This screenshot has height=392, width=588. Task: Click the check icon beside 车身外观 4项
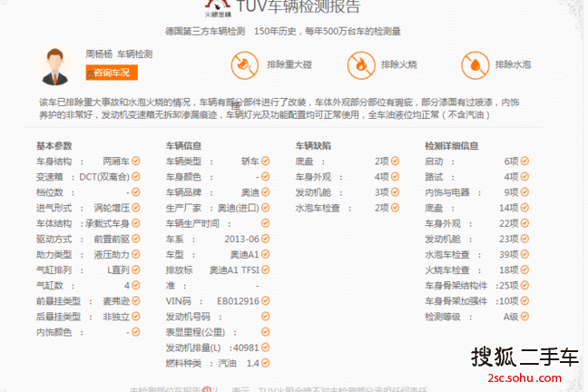(396, 176)
